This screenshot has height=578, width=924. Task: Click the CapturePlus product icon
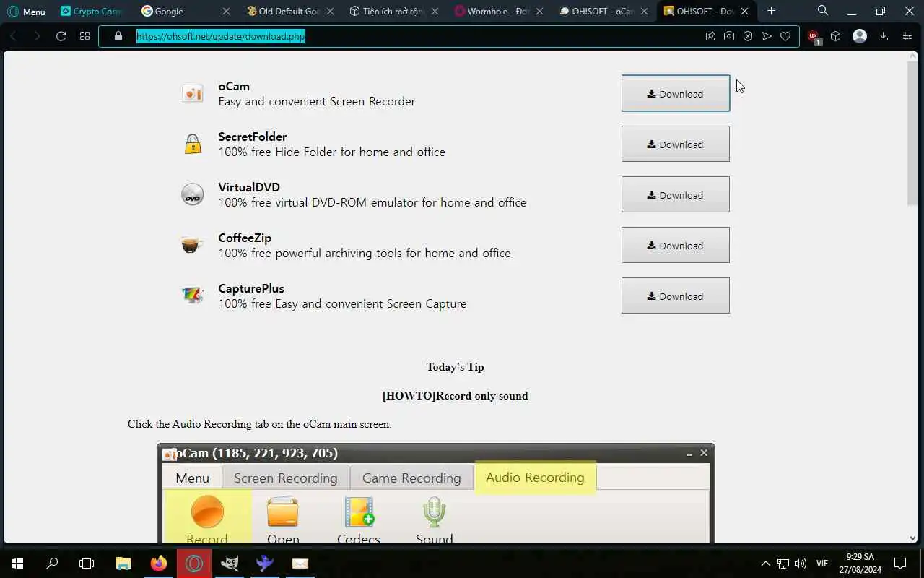tap(192, 295)
